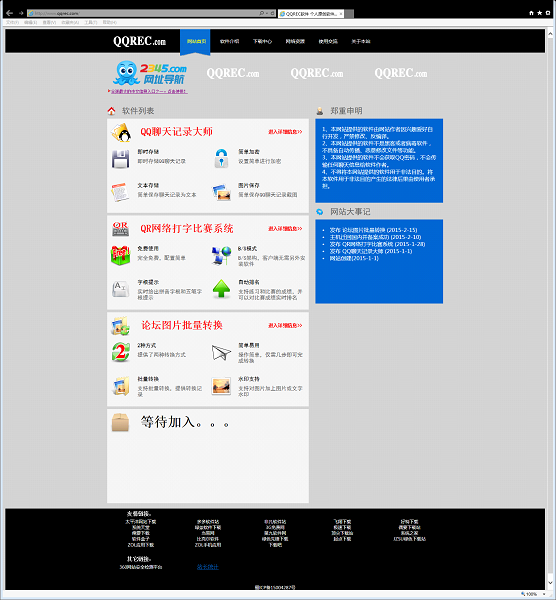This screenshot has width=556, height=600.
Task: Click the pictures icon of 论坛图片批量转换
Action: click(121, 326)
